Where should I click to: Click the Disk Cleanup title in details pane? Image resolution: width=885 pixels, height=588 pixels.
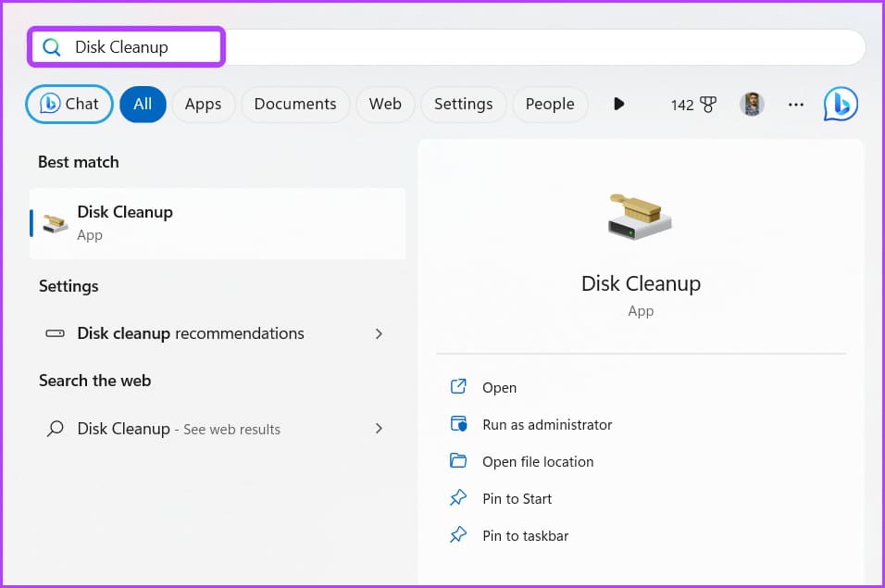[641, 283]
